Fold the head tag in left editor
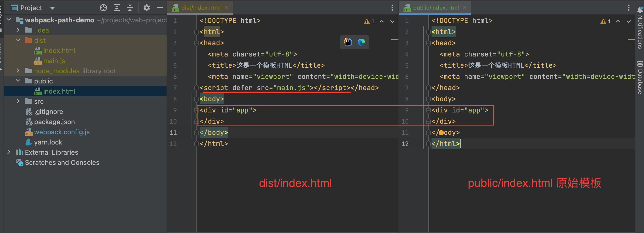Viewport: 644px width, 233px height. pyautogui.click(x=196, y=43)
